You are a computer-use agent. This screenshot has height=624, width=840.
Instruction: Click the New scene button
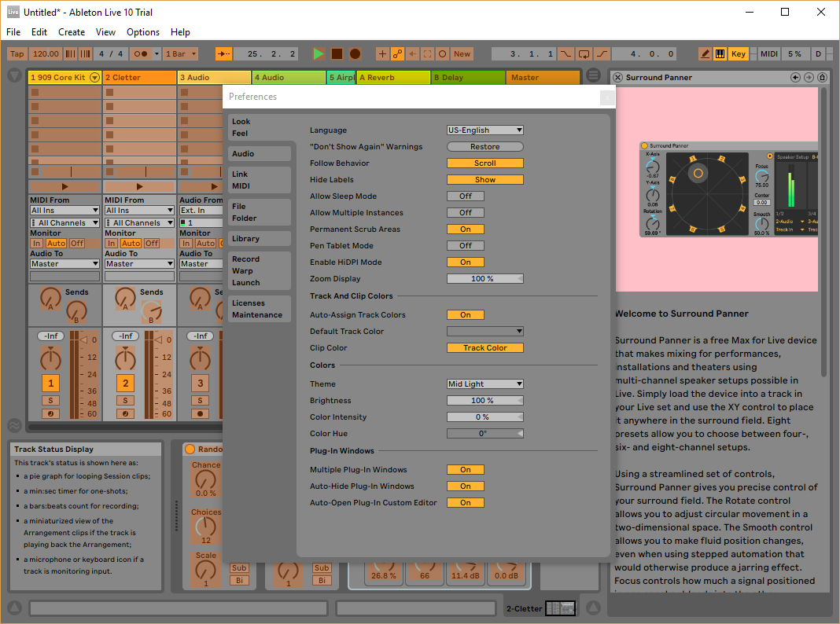pyautogui.click(x=462, y=53)
